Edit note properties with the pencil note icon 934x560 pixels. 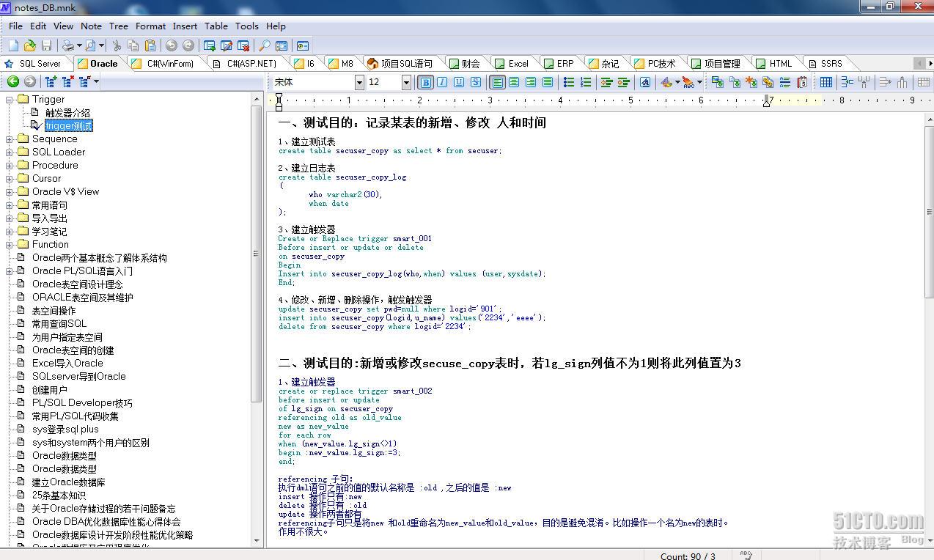(227, 45)
